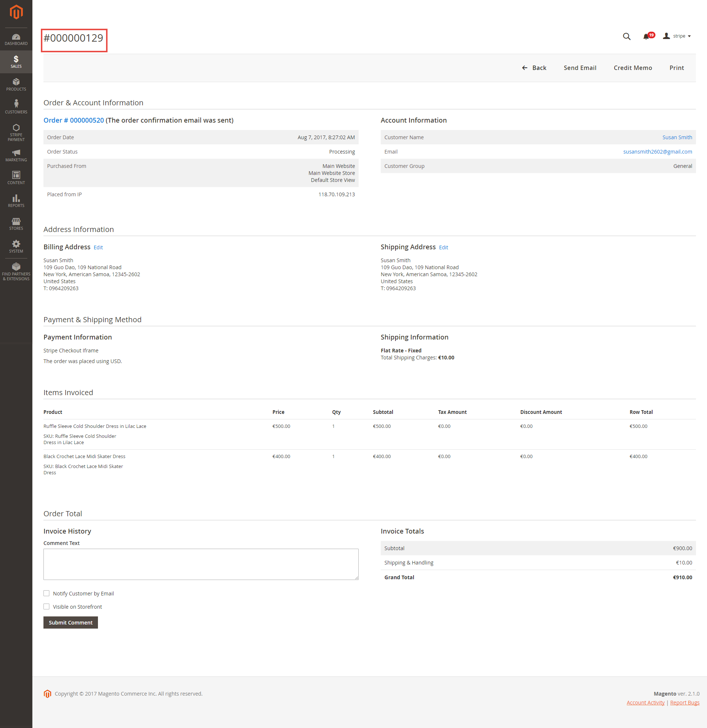Open Order # 000000520 link
The height and width of the screenshot is (728, 707).
pos(73,120)
